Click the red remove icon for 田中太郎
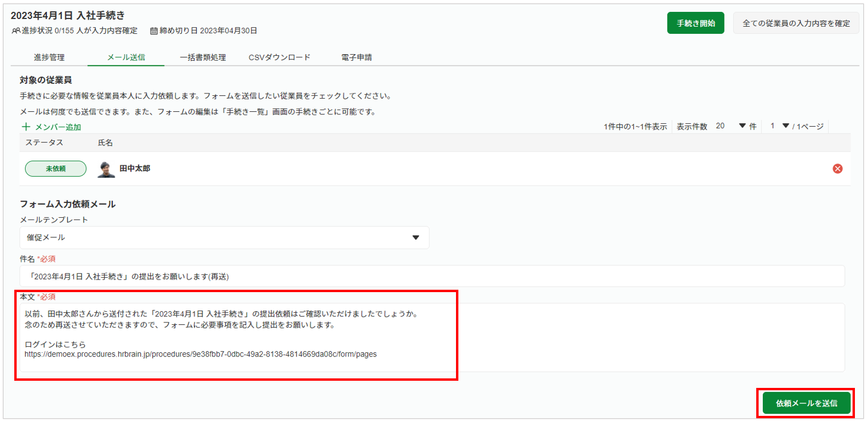 837,169
